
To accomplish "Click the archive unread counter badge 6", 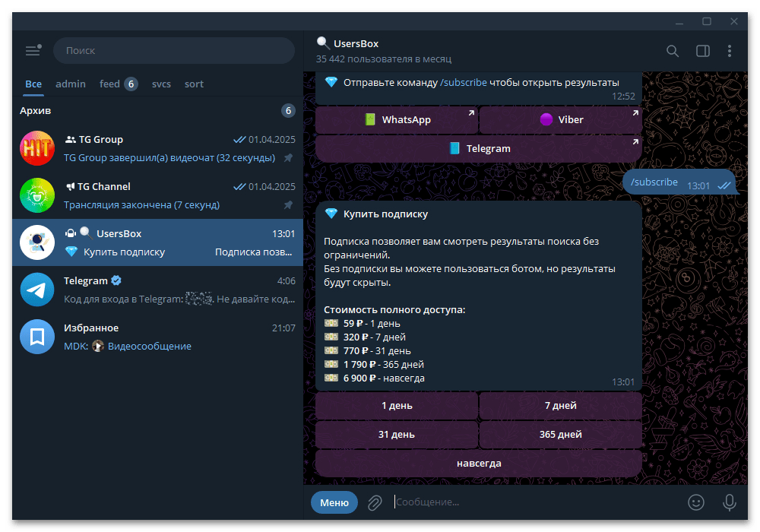I will (x=288, y=111).
